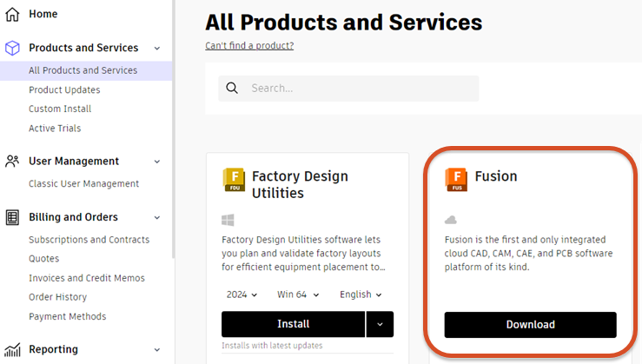Click the Windows platform icon on Factory card
642x364 pixels.
pos(228,221)
